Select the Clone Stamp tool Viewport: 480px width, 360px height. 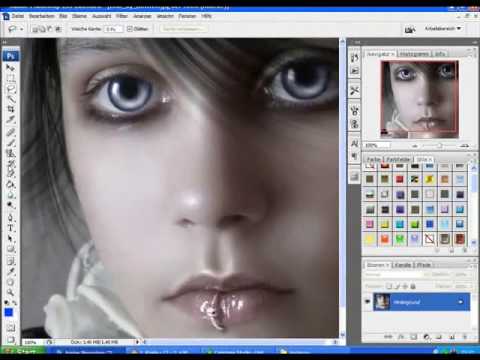pos(10,153)
